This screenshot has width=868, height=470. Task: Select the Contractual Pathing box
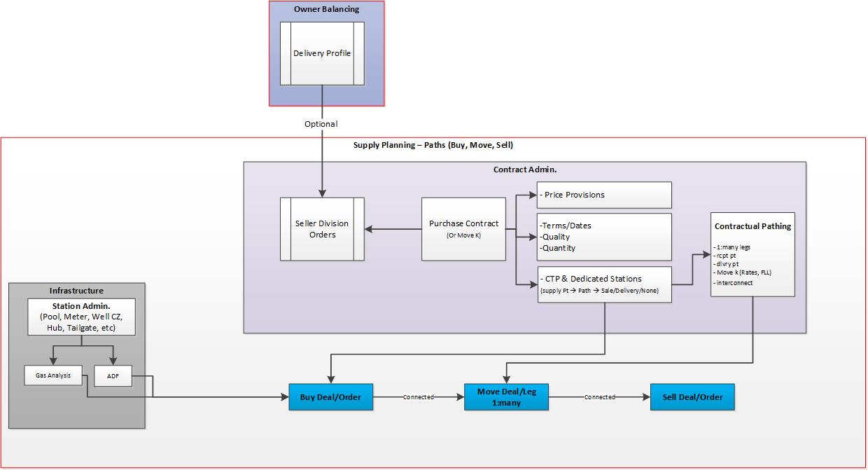coord(752,254)
